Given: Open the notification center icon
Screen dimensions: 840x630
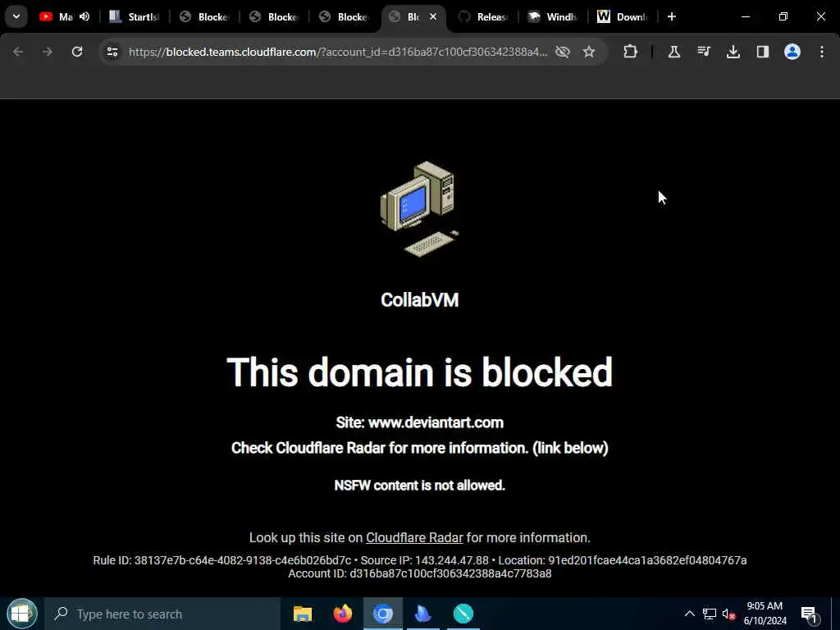Looking at the screenshot, I should tap(810, 614).
